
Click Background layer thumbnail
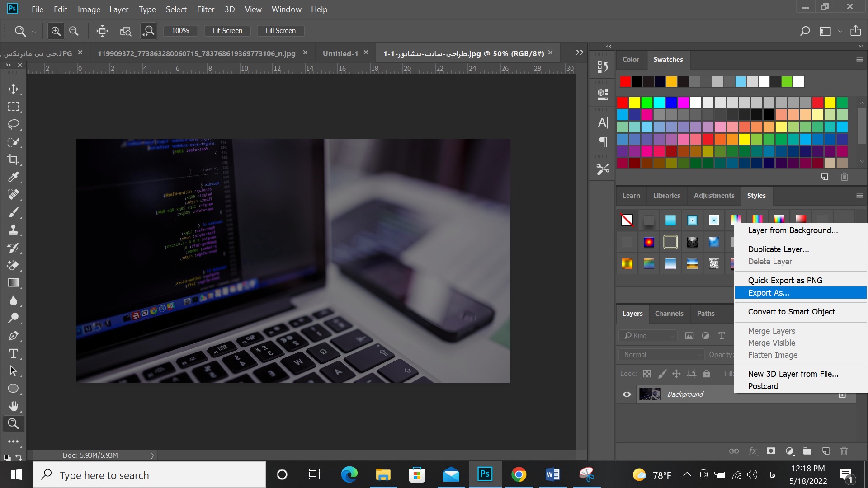[x=651, y=394]
